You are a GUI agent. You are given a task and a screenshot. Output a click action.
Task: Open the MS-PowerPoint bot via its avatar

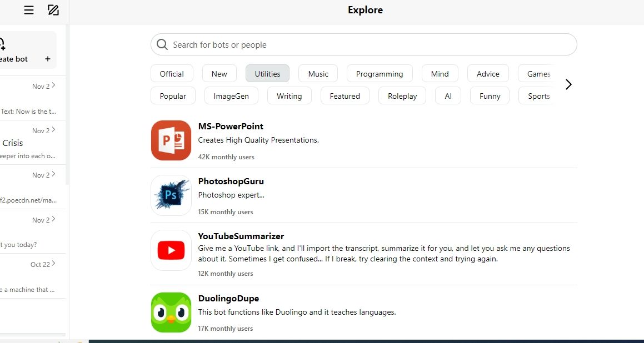171,140
